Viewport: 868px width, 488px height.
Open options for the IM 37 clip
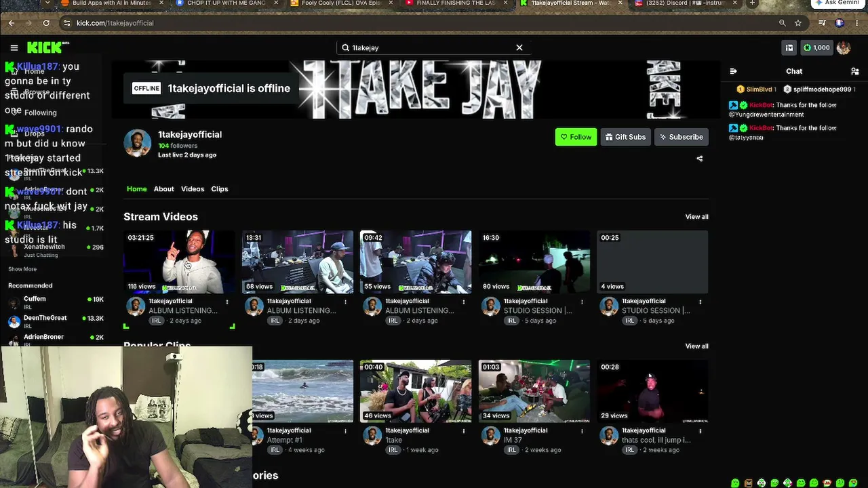(582, 431)
